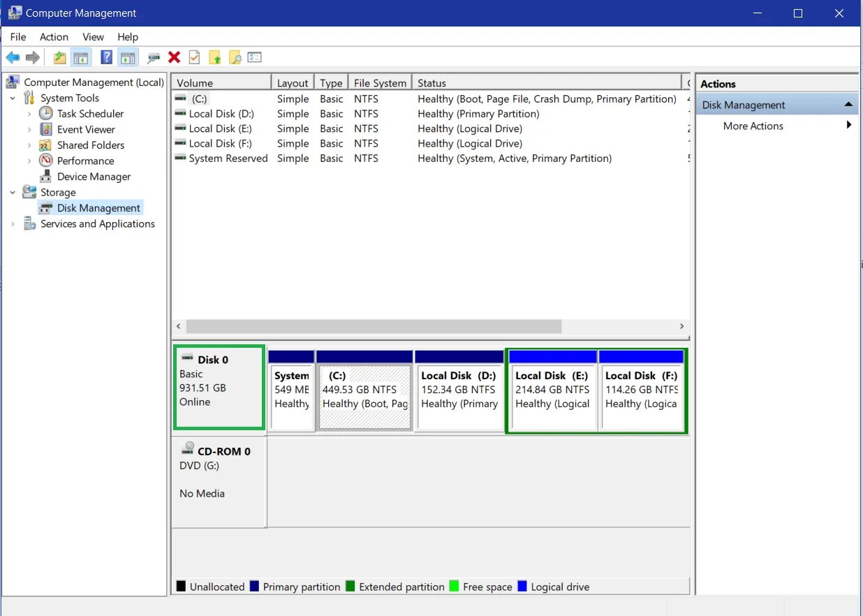The image size is (863, 616).
Task: Select the Local Disk (F:) 114.26 GB partition block
Action: coord(642,391)
